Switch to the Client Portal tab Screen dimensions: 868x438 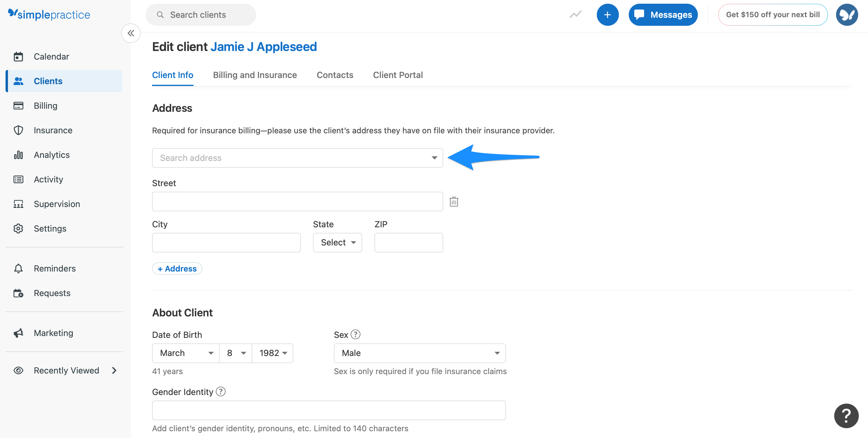(x=398, y=75)
